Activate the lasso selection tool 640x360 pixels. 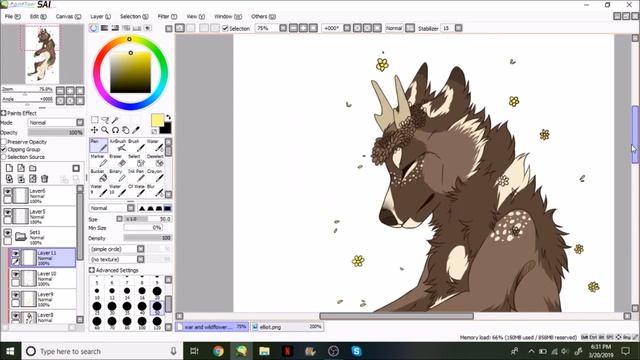[x=105, y=120]
